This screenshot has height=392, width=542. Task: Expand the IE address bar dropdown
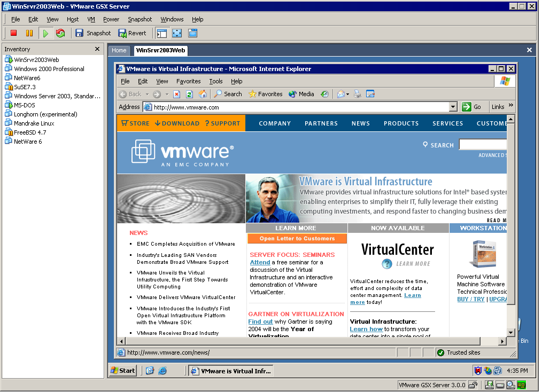click(x=453, y=107)
